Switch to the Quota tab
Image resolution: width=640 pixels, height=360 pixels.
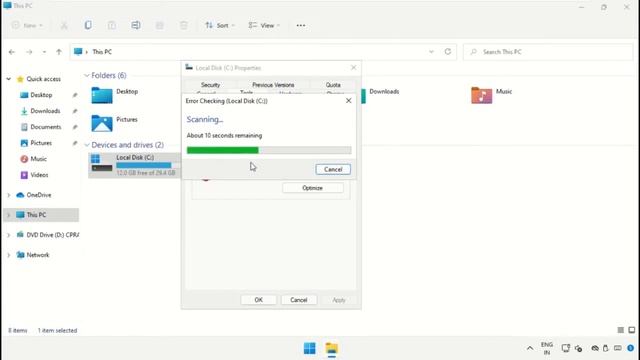click(x=333, y=85)
